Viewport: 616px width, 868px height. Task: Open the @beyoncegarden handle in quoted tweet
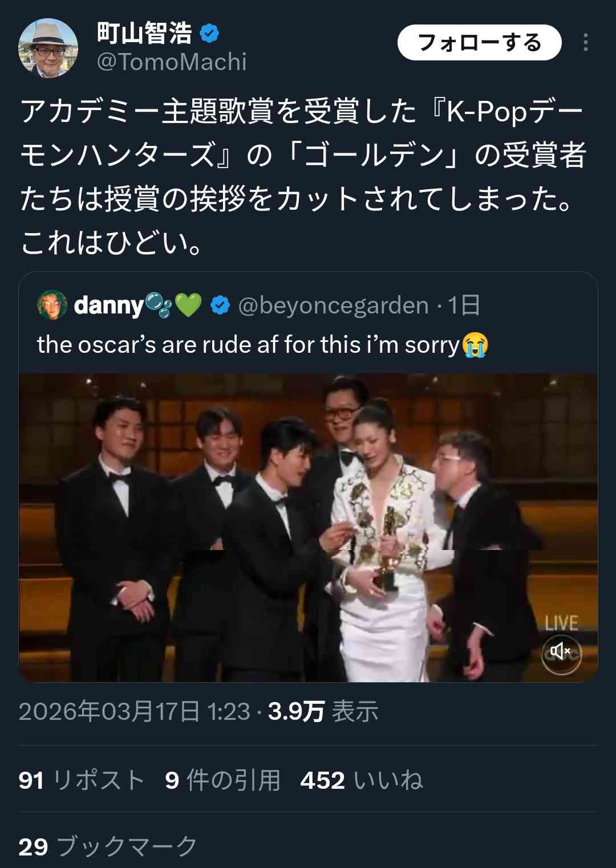tap(333, 305)
